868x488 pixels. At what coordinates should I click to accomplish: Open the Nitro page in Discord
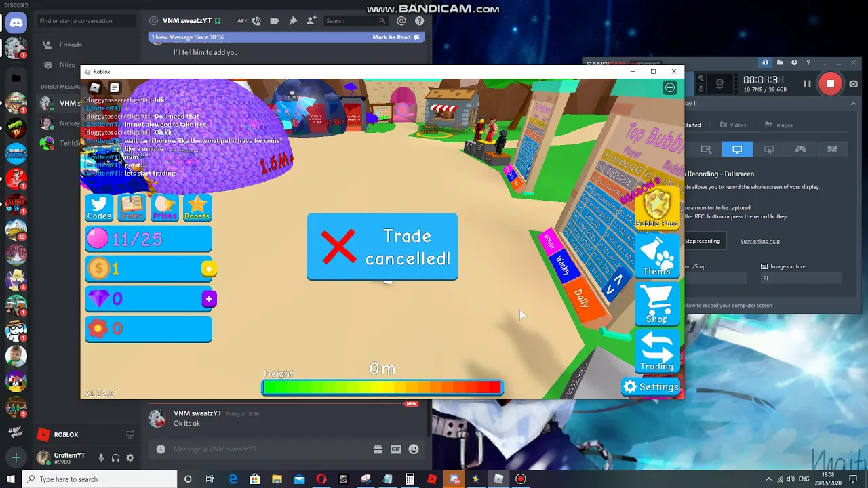(67, 65)
